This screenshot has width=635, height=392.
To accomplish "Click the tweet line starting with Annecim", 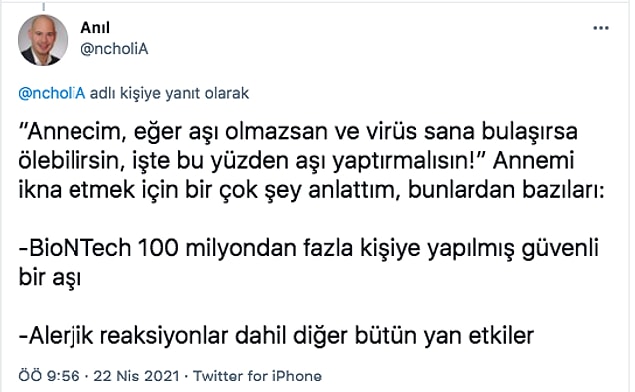I will pyautogui.click(x=298, y=132).
